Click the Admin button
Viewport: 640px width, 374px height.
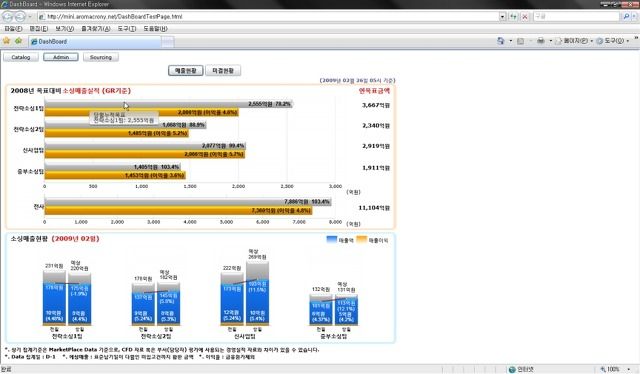[61, 57]
